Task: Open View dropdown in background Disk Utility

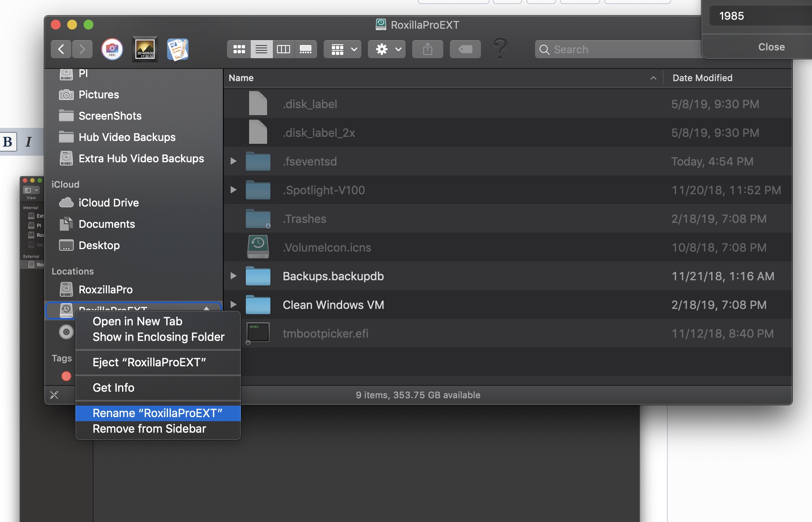Action: point(31,190)
